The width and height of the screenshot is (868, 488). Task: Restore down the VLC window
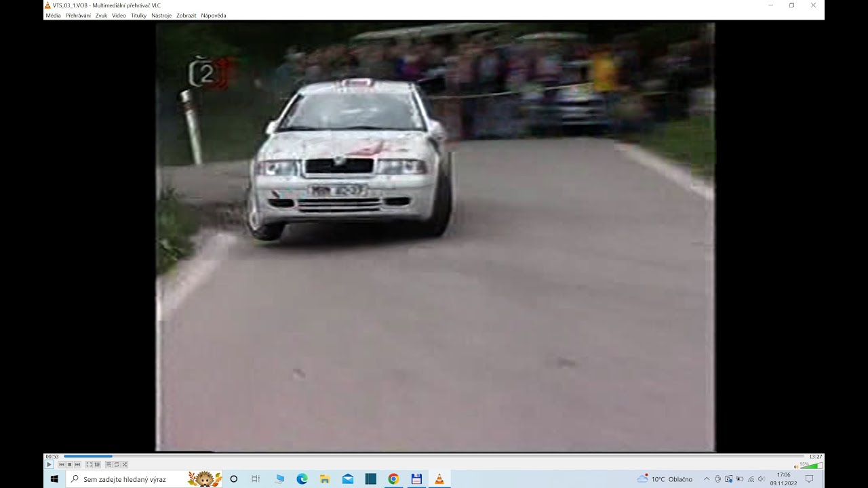click(791, 5)
